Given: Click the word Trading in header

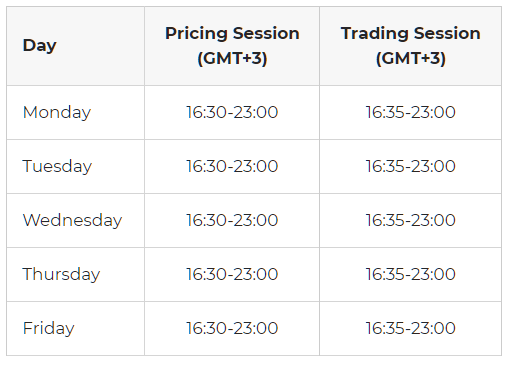Looking at the screenshot, I should 374,34.
